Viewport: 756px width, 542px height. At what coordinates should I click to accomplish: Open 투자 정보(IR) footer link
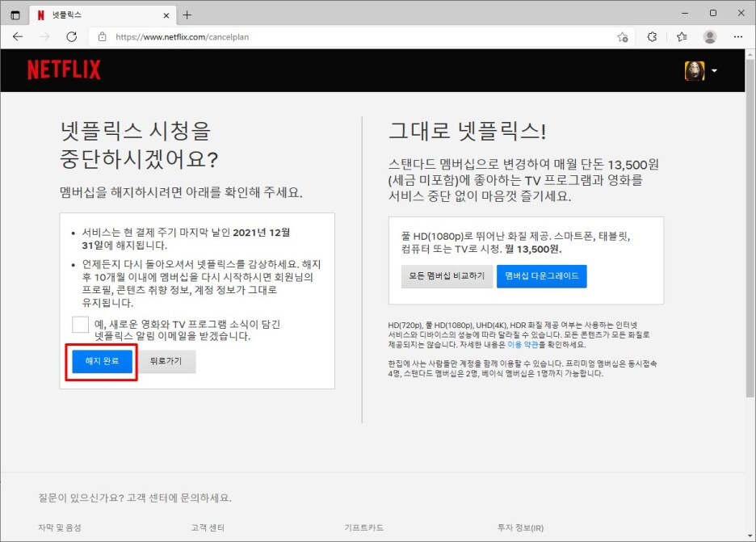(521, 528)
